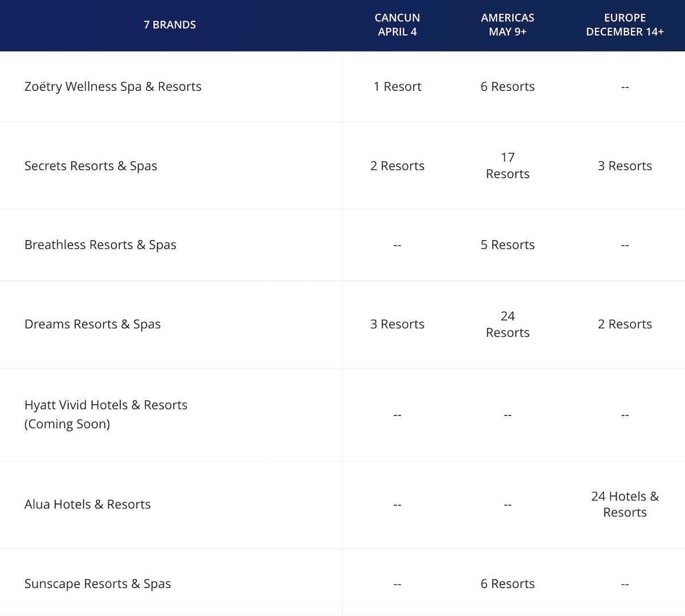This screenshot has height=616, width=685.
Task: Select Secrets '3 Resorts' Europe cell
Action: [x=624, y=166]
